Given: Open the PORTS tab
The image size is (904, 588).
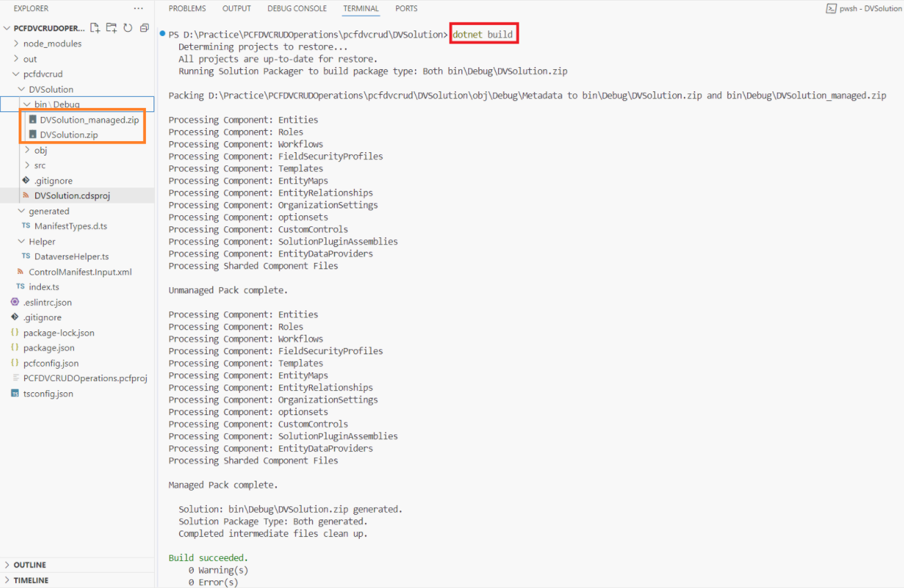Looking at the screenshot, I should click(406, 9).
